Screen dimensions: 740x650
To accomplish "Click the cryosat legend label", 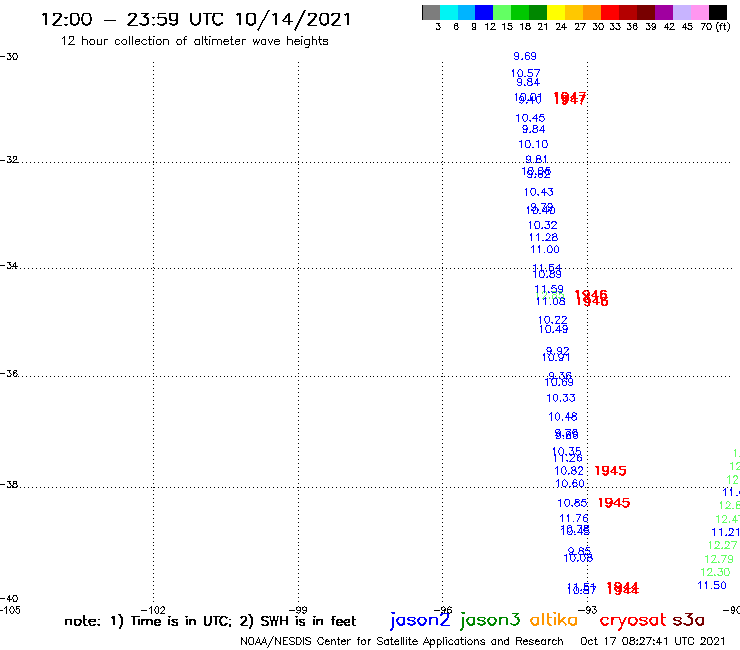I will click(x=632, y=620).
